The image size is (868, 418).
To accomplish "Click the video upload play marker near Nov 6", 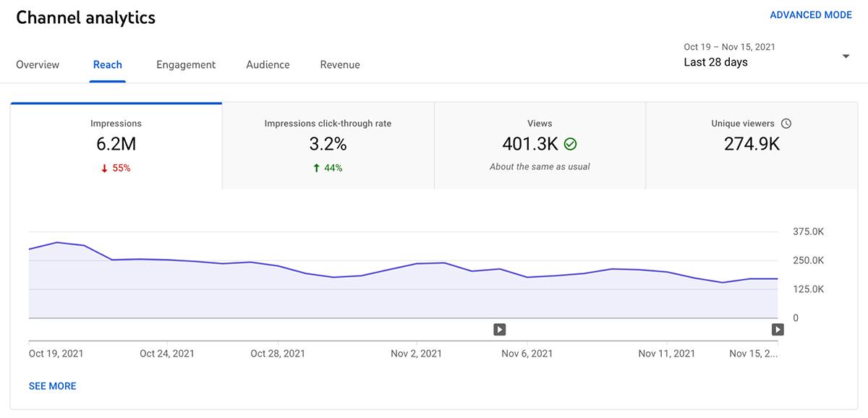I will pyautogui.click(x=499, y=328).
